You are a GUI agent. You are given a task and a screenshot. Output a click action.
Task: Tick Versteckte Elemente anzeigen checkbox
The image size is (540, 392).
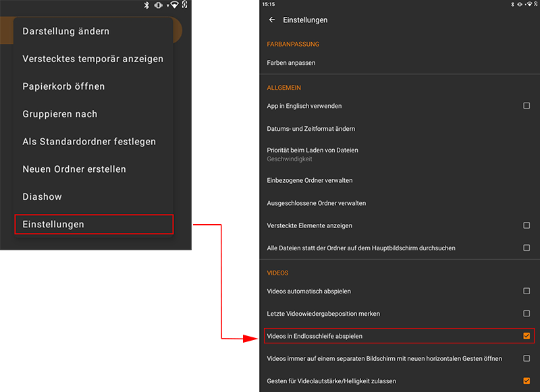[x=526, y=225]
